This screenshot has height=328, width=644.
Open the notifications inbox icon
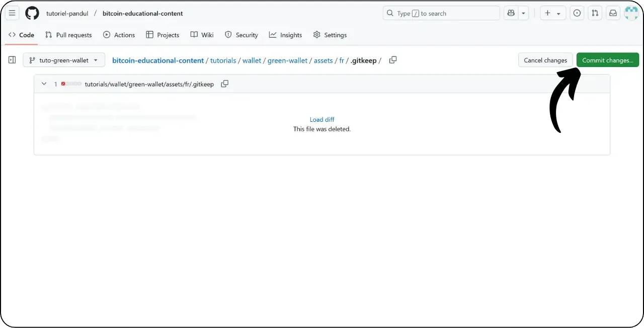coord(613,13)
